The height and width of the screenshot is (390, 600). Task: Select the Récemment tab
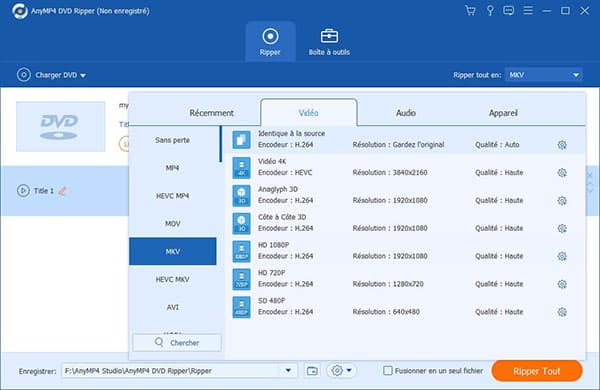(212, 113)
